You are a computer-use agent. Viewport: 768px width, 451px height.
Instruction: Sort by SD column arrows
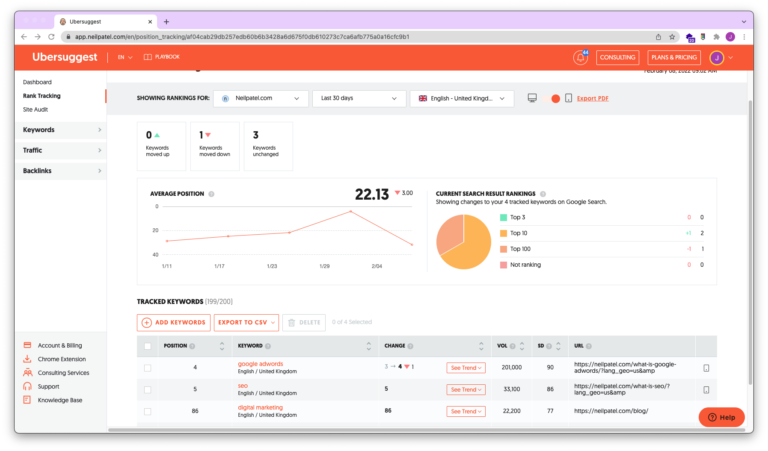(558, 346)
